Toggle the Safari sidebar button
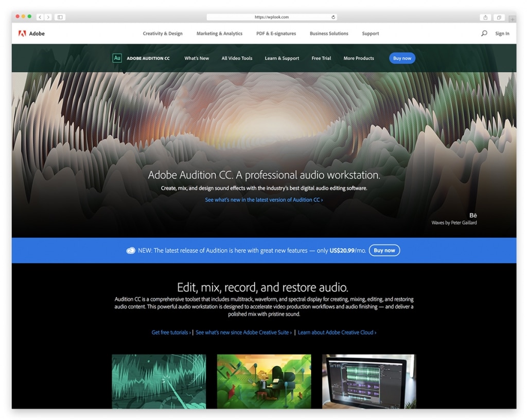Image resolution: width=527 pixels, height=420 pixels. pos(60,17)
